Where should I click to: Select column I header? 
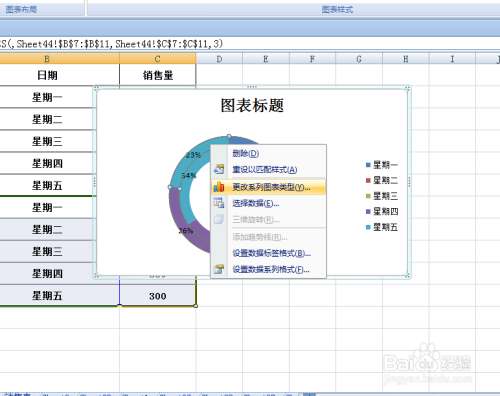[x=452, y=59]
